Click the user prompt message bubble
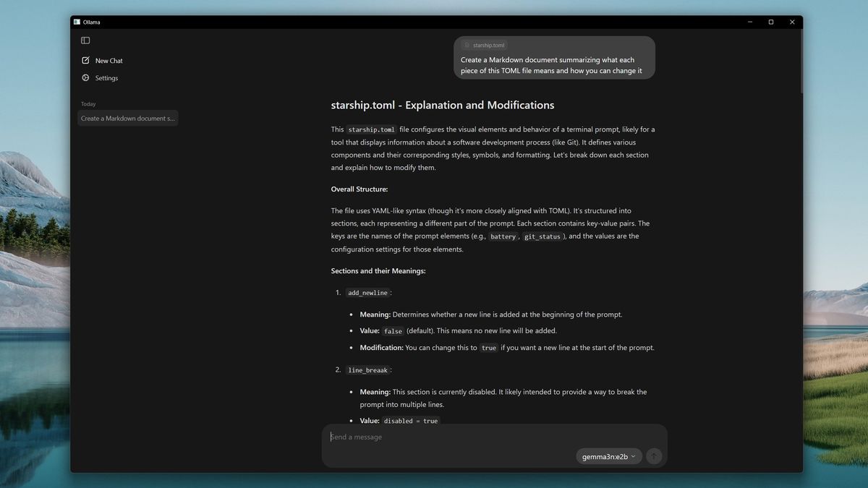The image size is (868, 488). coord(554,65)
